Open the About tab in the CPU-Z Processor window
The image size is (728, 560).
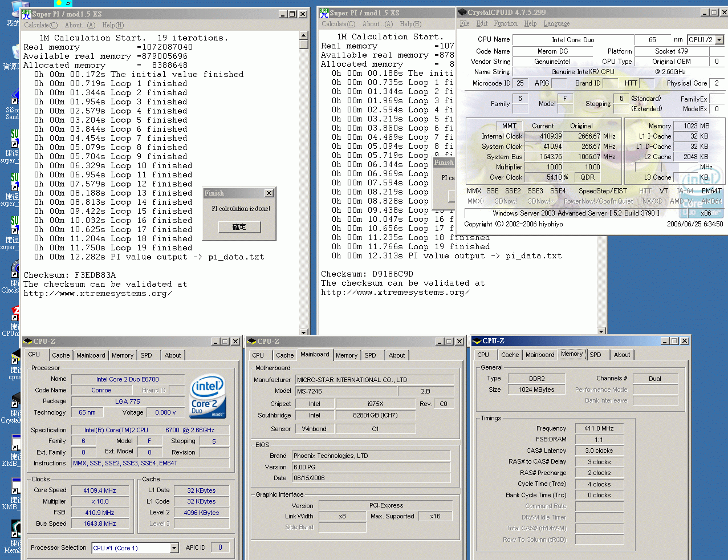173,355
